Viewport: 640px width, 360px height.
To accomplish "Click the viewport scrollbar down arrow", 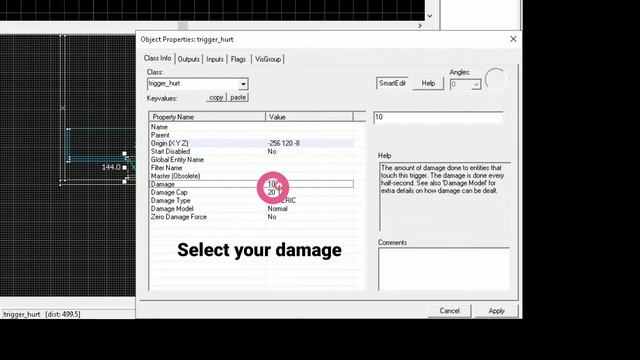I will click(429, 16).
